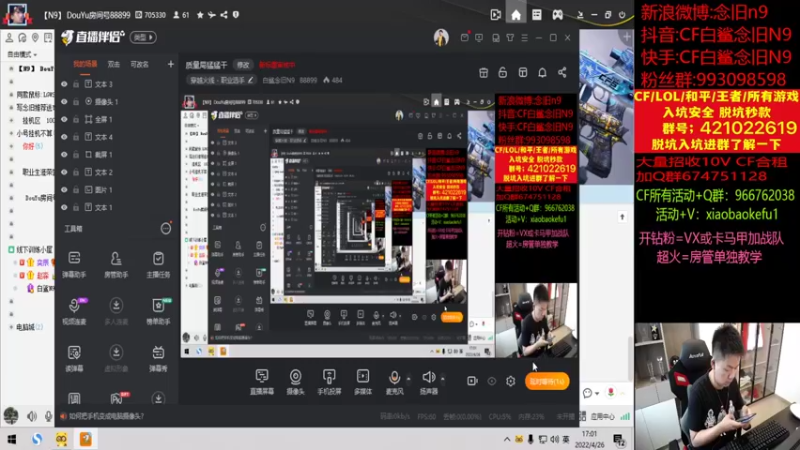Open the orange app taskbar icon
The width and height of the screenshot is (800, 450).
pyautogui.click(x=86, y=439)
